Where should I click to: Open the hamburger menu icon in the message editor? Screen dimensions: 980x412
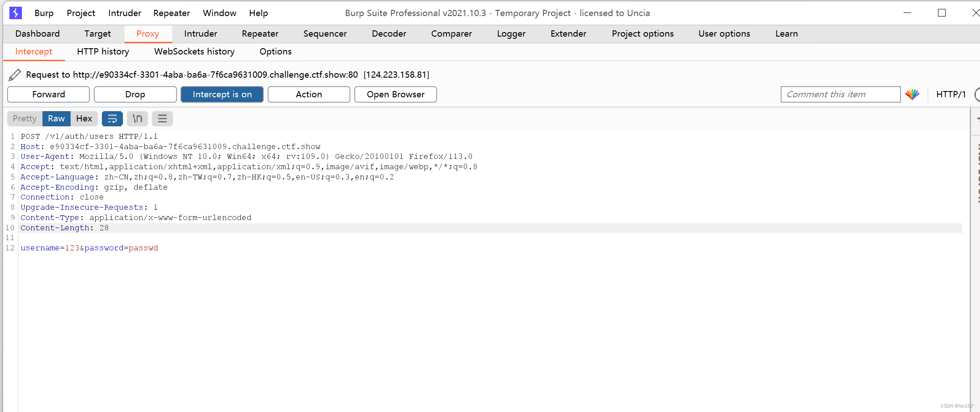(162, 119)
